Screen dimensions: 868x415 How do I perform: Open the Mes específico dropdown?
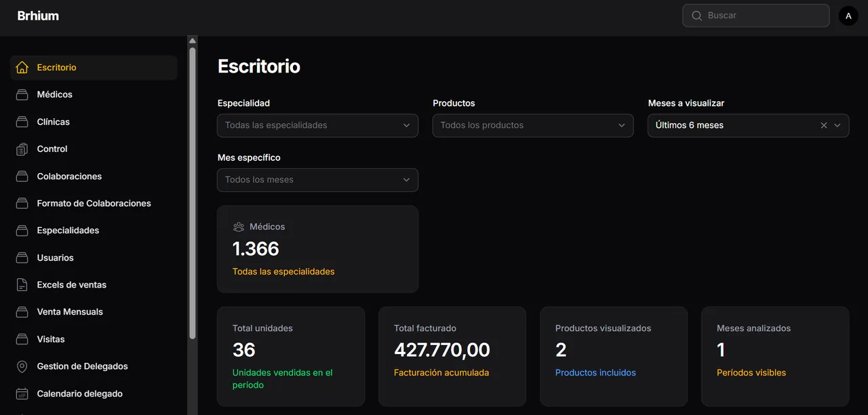pos(317,180)
